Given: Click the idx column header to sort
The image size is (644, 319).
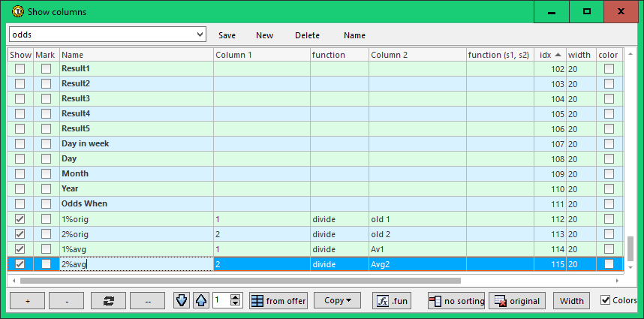Looking at the screenshot, I should click(x=549, y=55).
